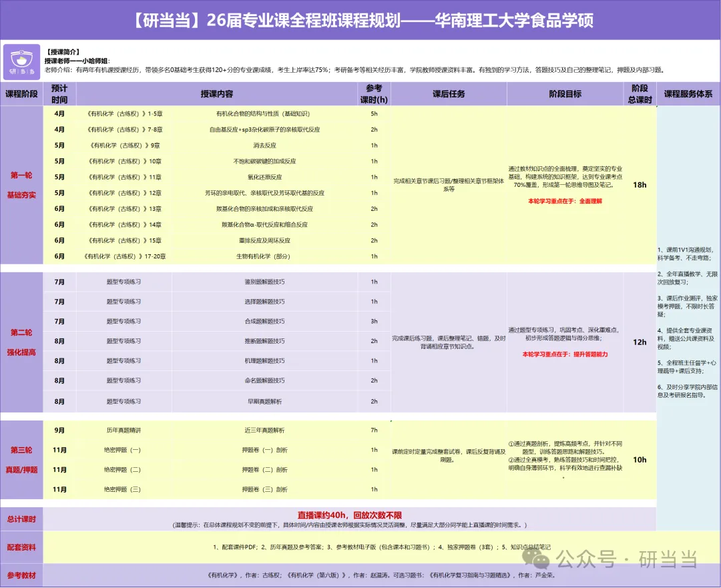Viewport: 721px width, 588px height.
Task: Select the 历年真题精讲 cell
Action: point(124,430)
